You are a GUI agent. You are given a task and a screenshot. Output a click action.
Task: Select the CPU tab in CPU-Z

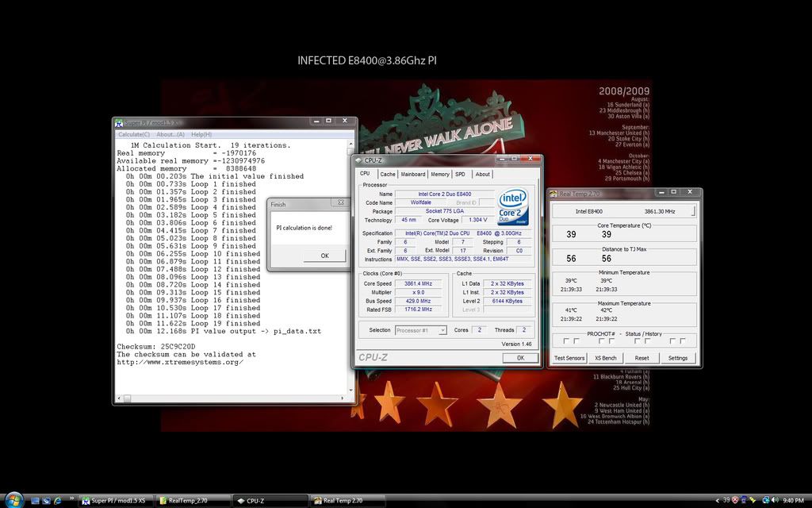pos(365,174)
